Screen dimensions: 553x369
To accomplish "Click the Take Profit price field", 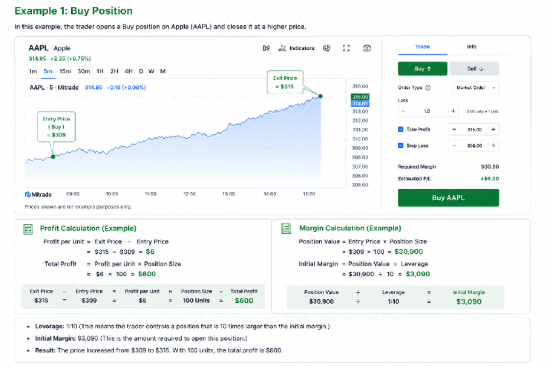I will pyautogui.click(x=474, y=129).
